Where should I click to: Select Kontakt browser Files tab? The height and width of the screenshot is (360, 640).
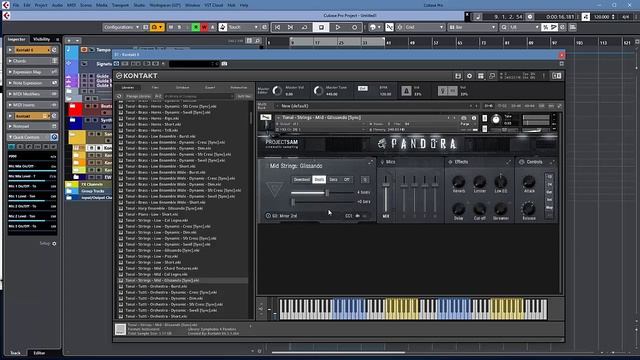(x=155, y=87)
